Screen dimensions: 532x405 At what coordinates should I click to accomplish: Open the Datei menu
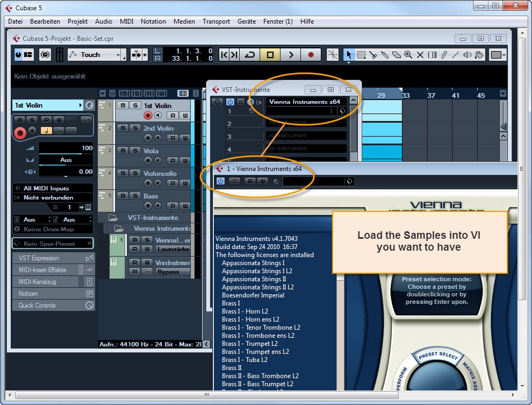[15, 22]
